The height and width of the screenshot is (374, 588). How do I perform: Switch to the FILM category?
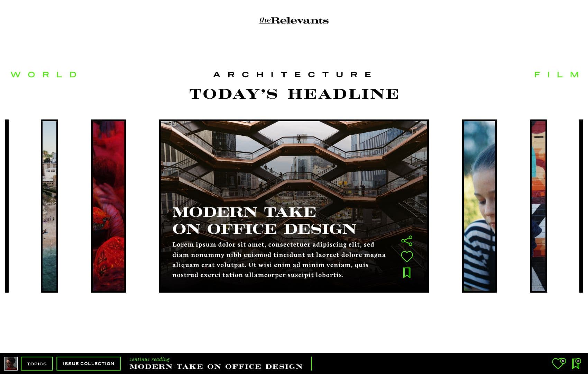pos(556,74)
